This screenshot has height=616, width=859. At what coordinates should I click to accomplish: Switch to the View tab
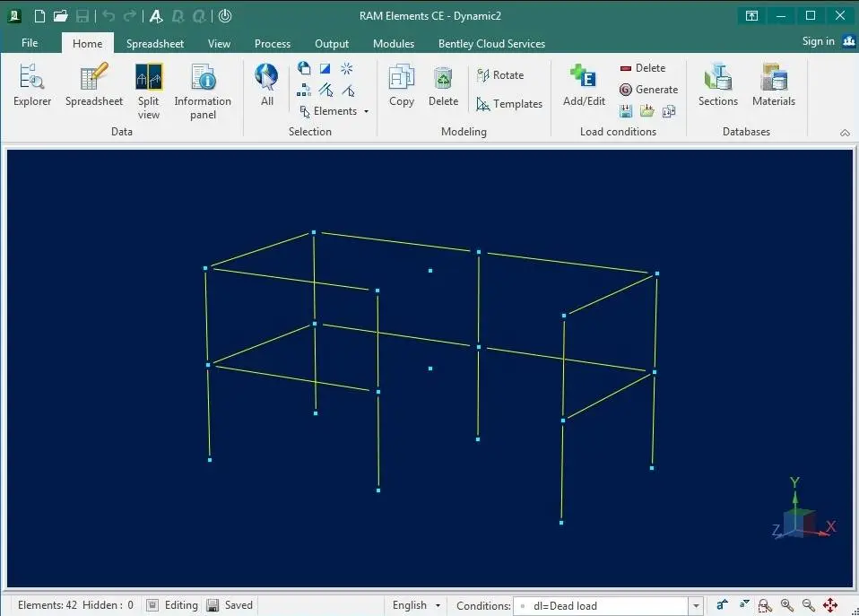click(x=219, y=43)
